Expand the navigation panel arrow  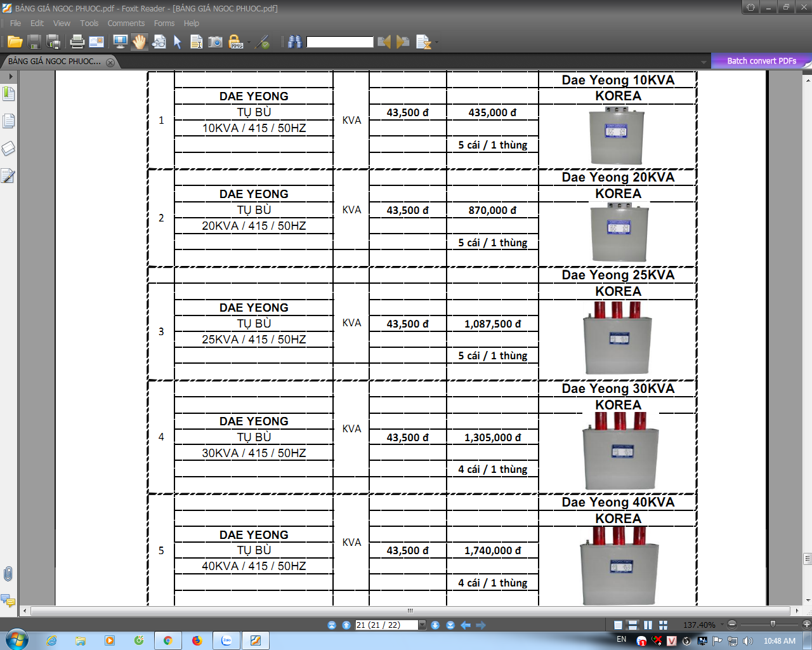[x=11, y=76]
